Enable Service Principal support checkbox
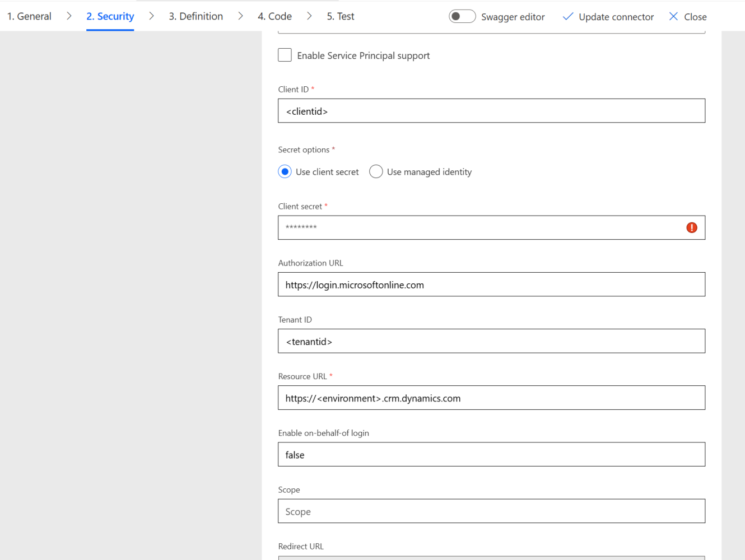 (x=285, y=55)
